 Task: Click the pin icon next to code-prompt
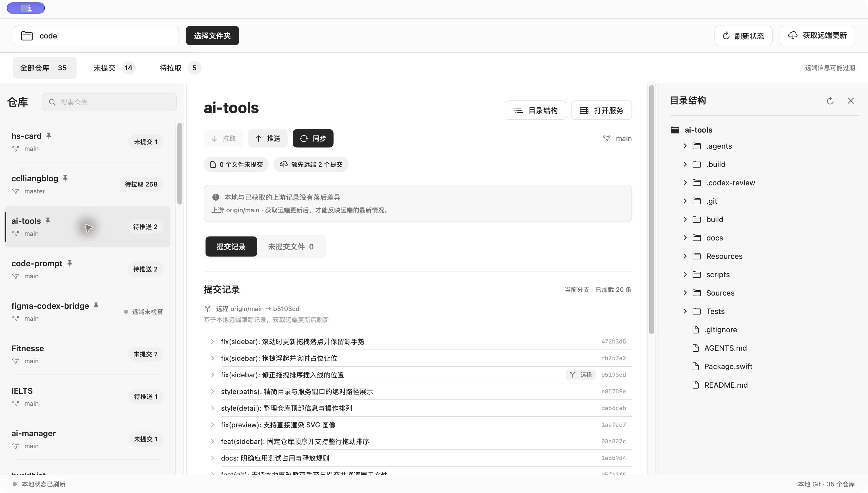pos(69,263)
